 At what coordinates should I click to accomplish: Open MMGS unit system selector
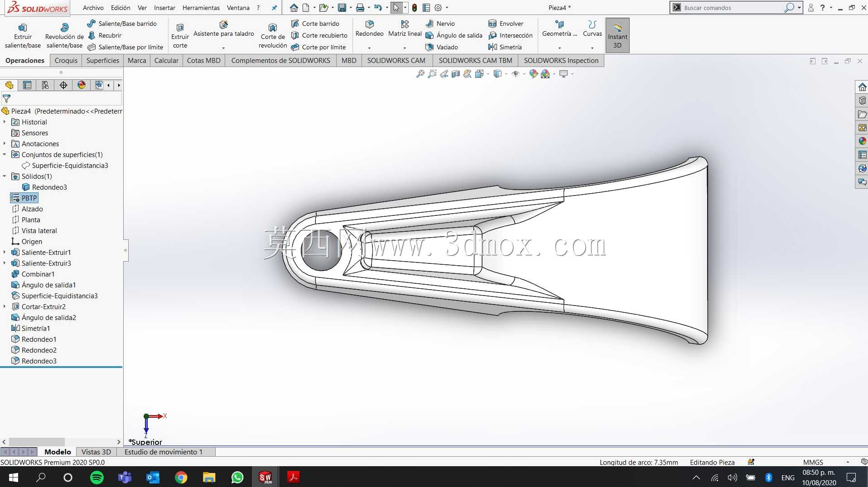[x=813, y=462]
